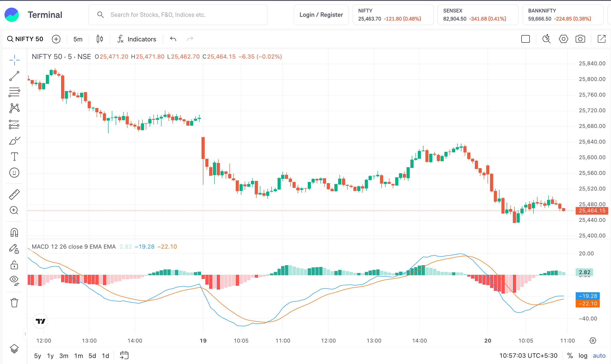Select the 1y time range
This screenshot has height=364, width=611.
tap(50, 356)
